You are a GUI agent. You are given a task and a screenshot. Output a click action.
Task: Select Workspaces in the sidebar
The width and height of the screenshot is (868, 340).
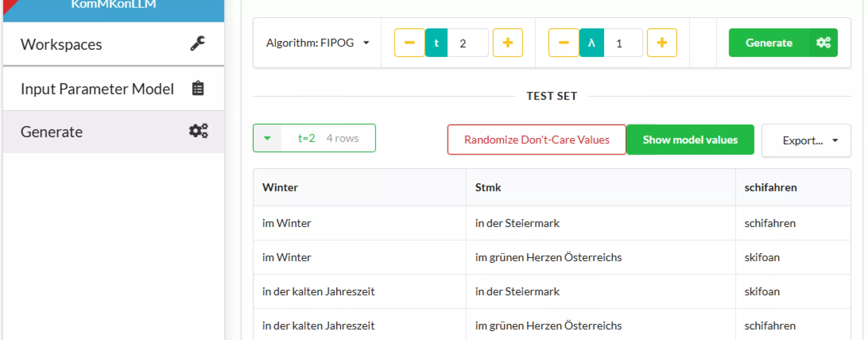click(x=61, y=44)
